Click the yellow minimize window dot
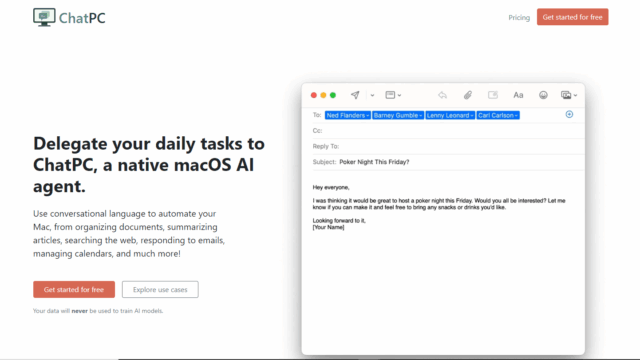This screenshot has width=640, height=360. pyautogui.click(x=323, y=95)
